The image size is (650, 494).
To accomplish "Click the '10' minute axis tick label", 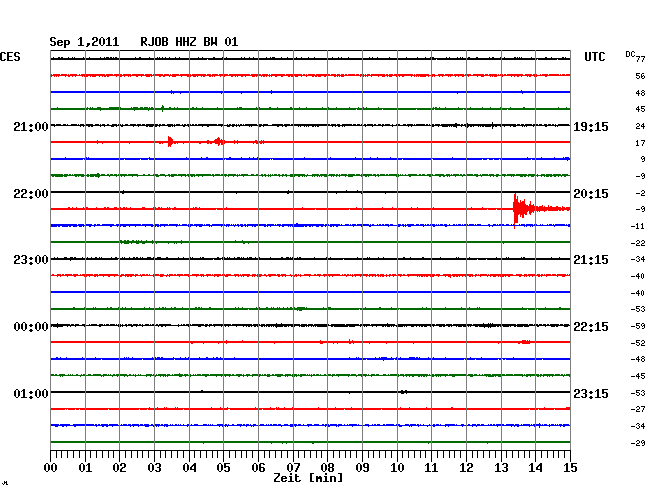I will tap(397, 468).
